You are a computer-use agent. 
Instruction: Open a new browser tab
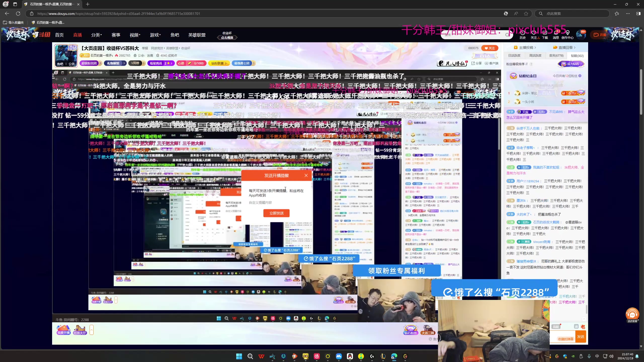[88, 4]
